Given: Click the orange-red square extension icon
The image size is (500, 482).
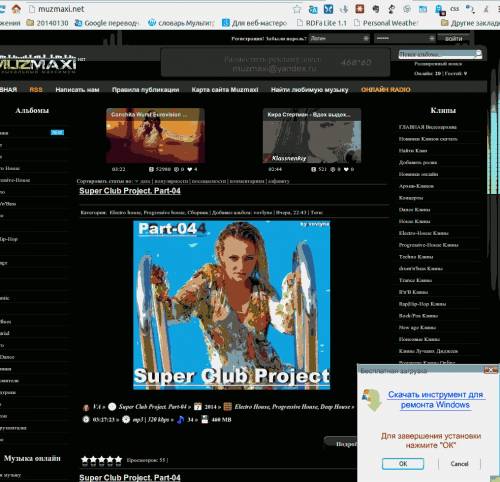Looking at the screenshot, I should [x=359, y=9].
